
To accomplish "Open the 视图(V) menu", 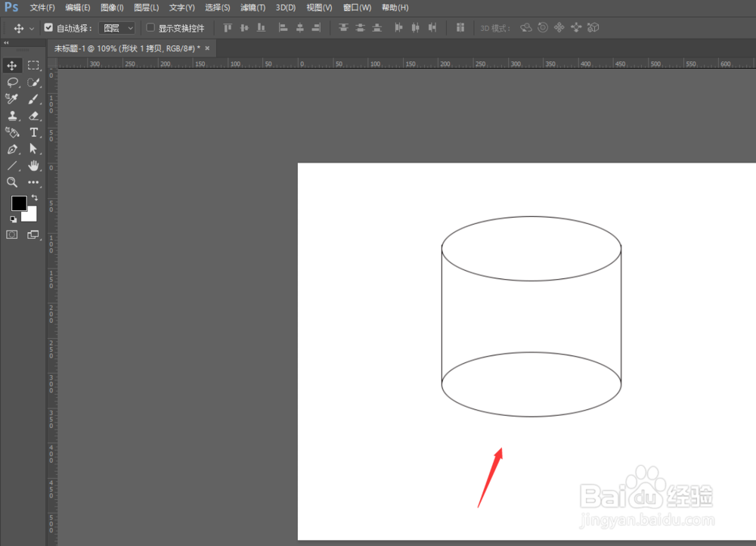I will point(319,8).
